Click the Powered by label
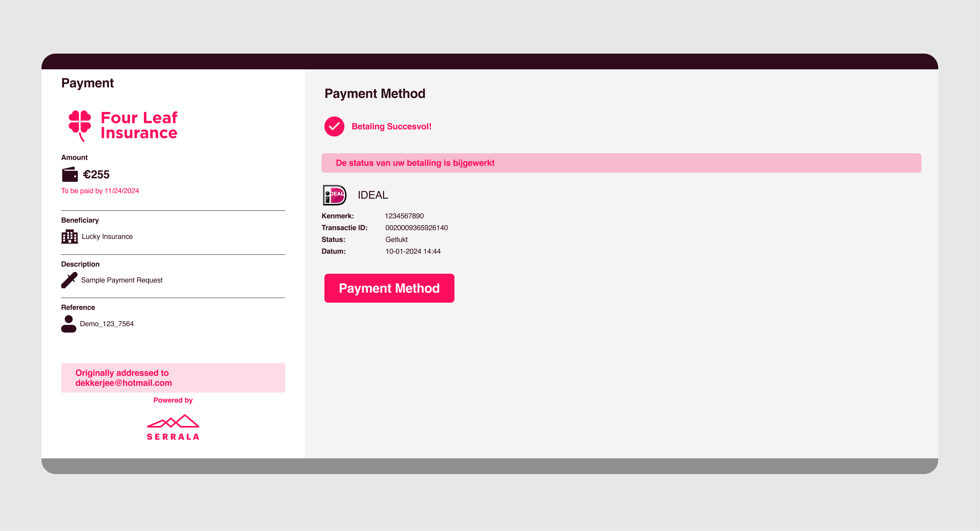This screenshot has width=980, height=531. point(173,400)
